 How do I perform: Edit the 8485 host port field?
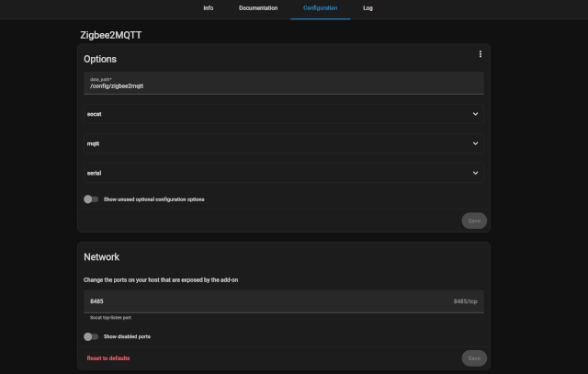284,301
